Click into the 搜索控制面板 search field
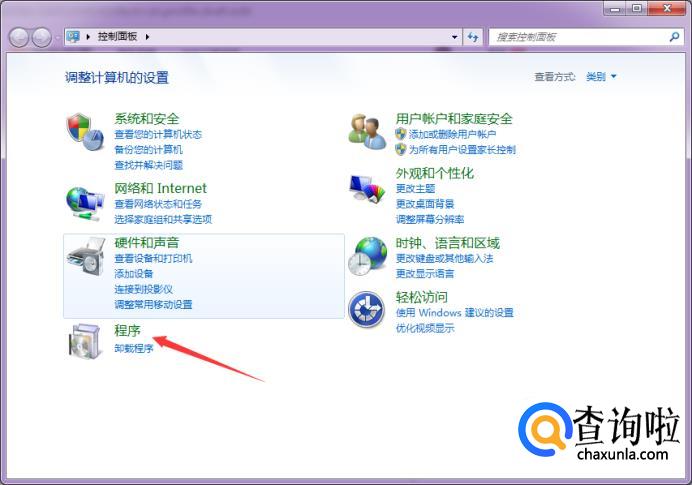This screenshot has height=485, width=692. pyautogui.click(x=578, y=37)
